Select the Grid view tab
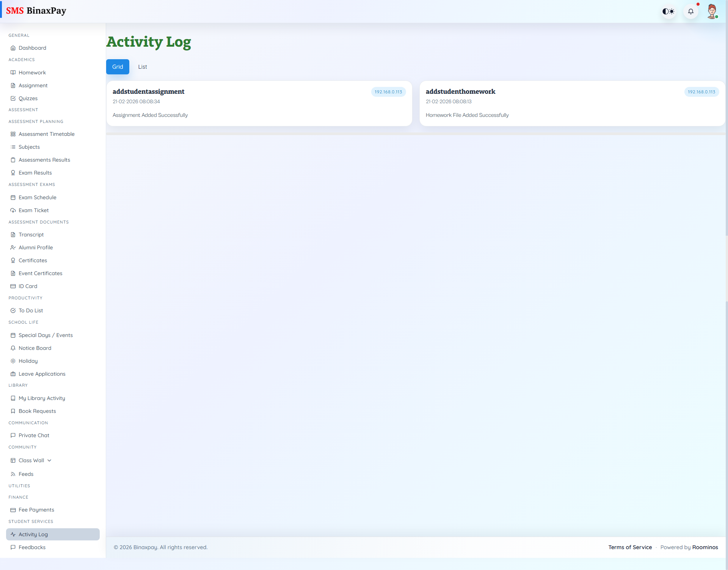728x570 pixels. [x=118, y=67]
